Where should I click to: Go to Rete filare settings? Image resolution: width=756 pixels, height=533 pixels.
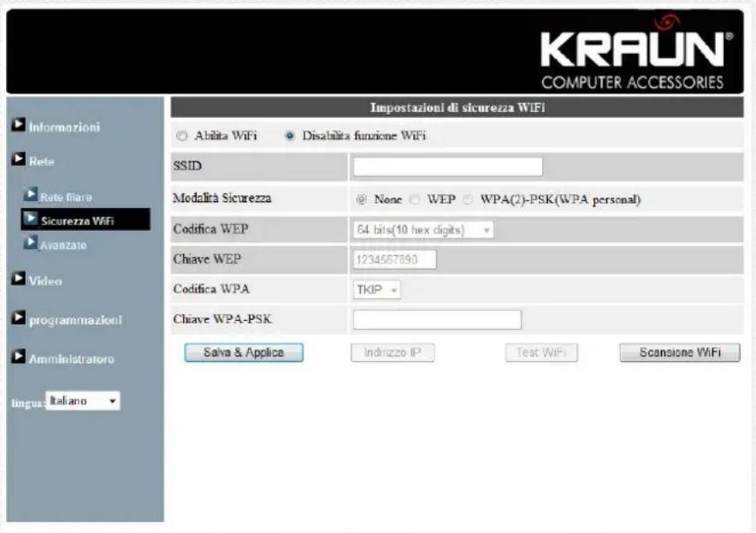pyautogui.click(x=66, y=198)
